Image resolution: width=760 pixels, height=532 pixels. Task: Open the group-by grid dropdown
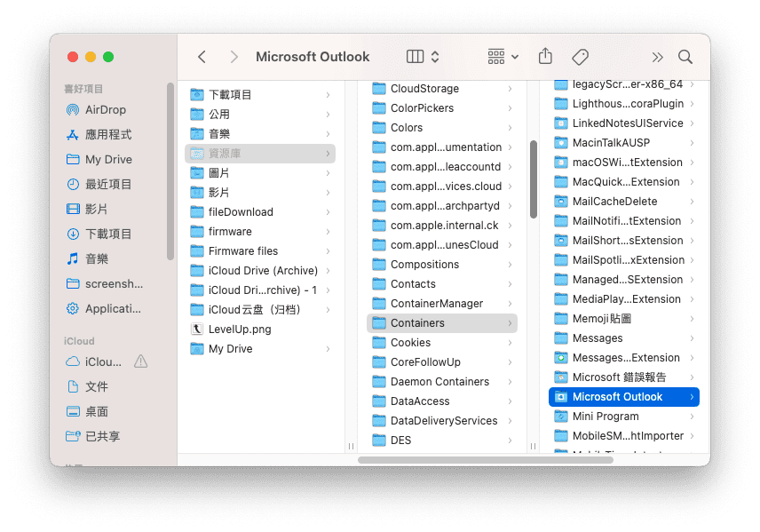pos(503,57)
